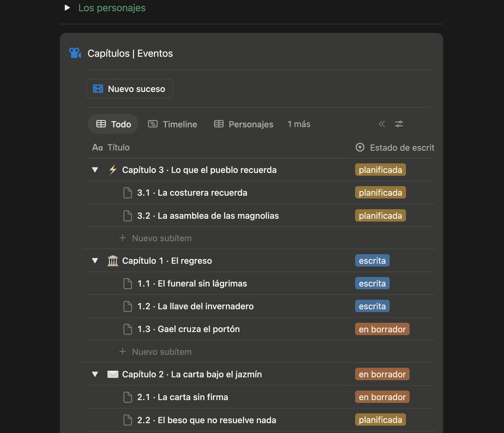Image resolution: width=504 pixels, height=433 pixels.
Task: Open the Estado de escrit column header menu
Action: [395, 147]
